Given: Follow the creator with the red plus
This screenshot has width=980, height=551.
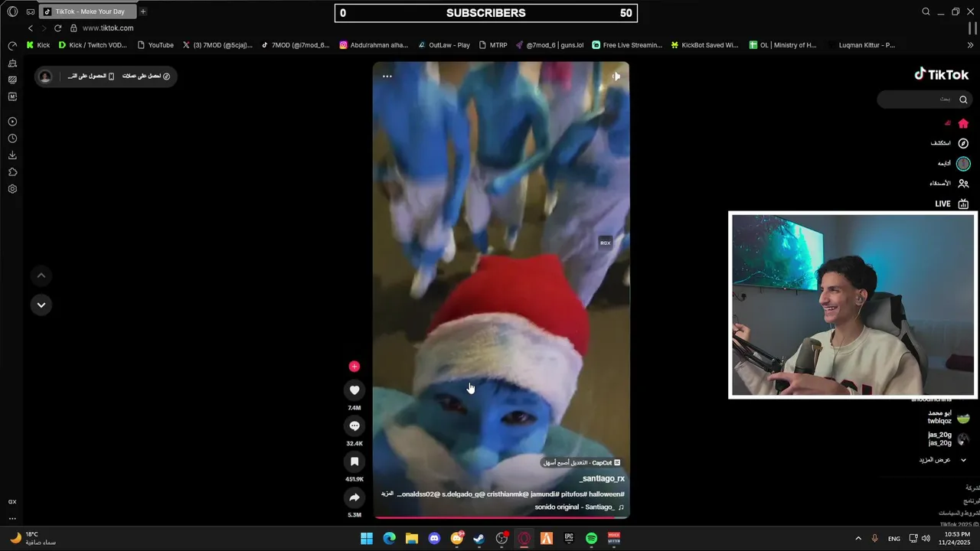Looking at the screenshot, I should pos(354,367).
